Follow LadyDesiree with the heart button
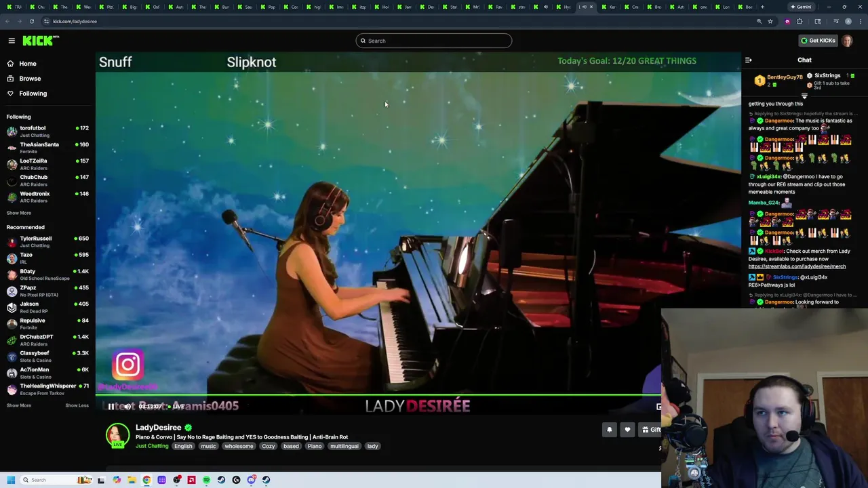868x488 pixels. (627, 429)
